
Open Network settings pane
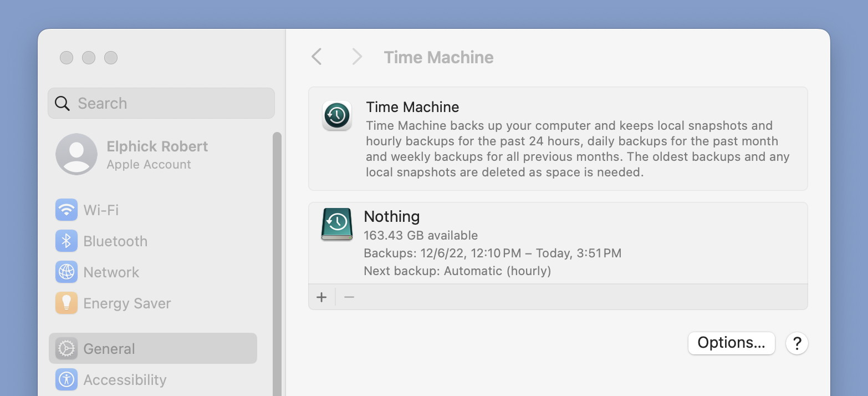click(153, 272)
